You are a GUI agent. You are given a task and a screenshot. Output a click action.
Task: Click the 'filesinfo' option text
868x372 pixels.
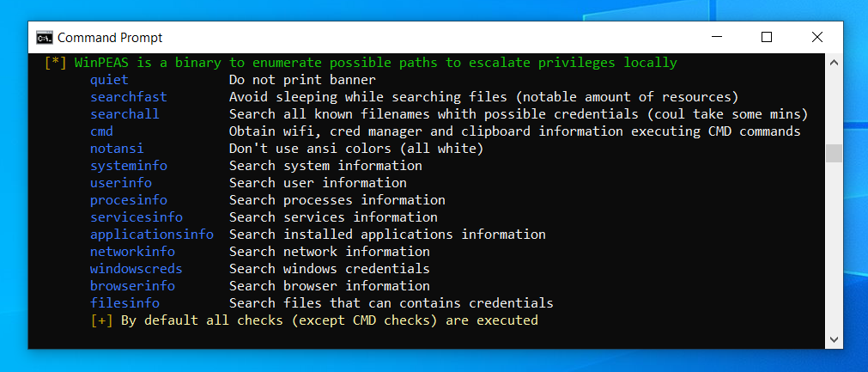pos(124,303)
